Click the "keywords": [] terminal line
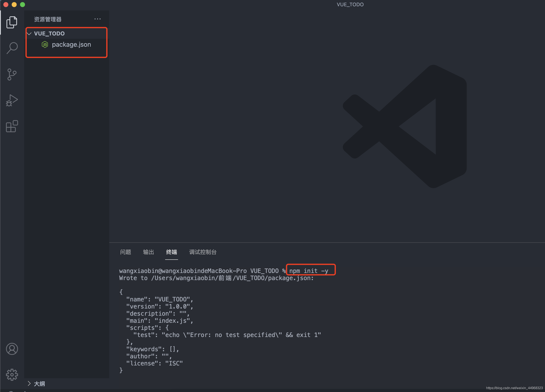Image resolution: width=545 pixels, height=392 pixels. (153, 349)
